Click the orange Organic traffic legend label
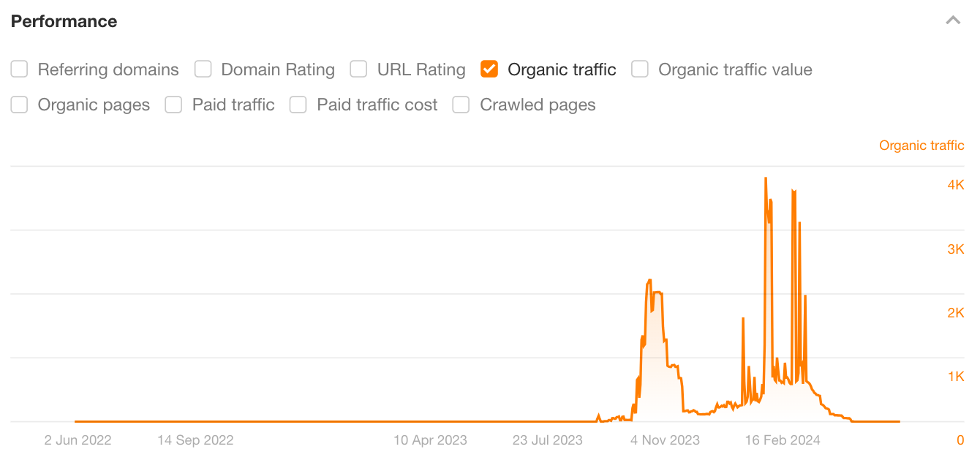Image resolution: width=980 pixels, height=460 pixels. coord(921,146)
